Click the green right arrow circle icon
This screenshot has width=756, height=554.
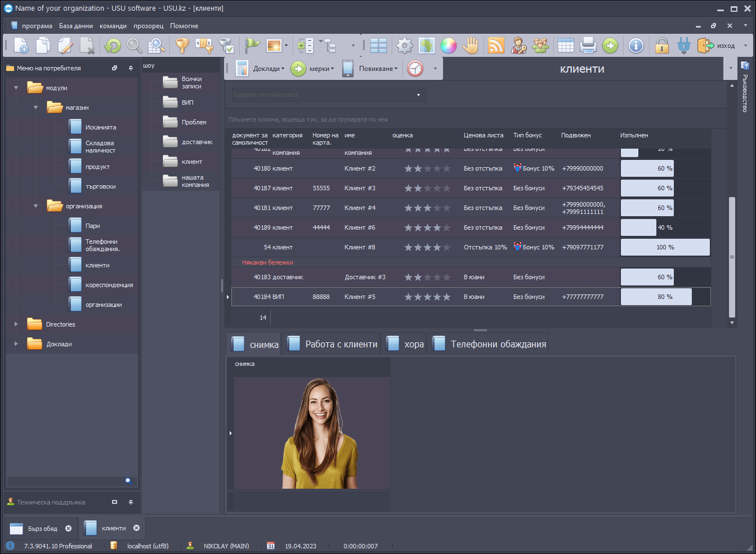click(x=610, y=46)
